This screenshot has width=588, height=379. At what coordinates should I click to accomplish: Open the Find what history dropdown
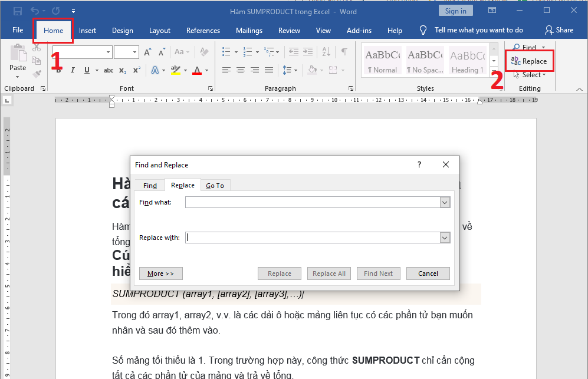445,202
